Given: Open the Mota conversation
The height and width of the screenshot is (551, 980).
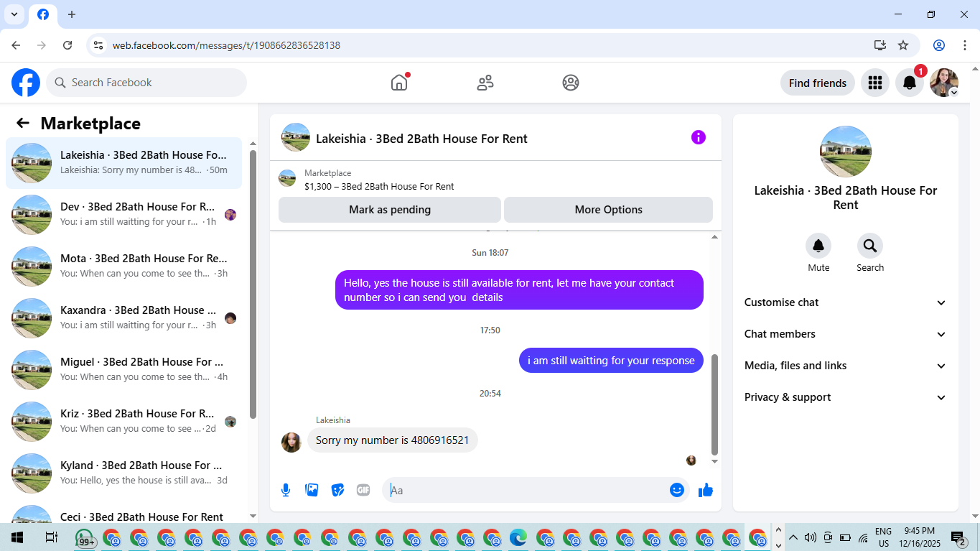Looking at the screenshot, I should pyautogui.click(x=124, y=267).
